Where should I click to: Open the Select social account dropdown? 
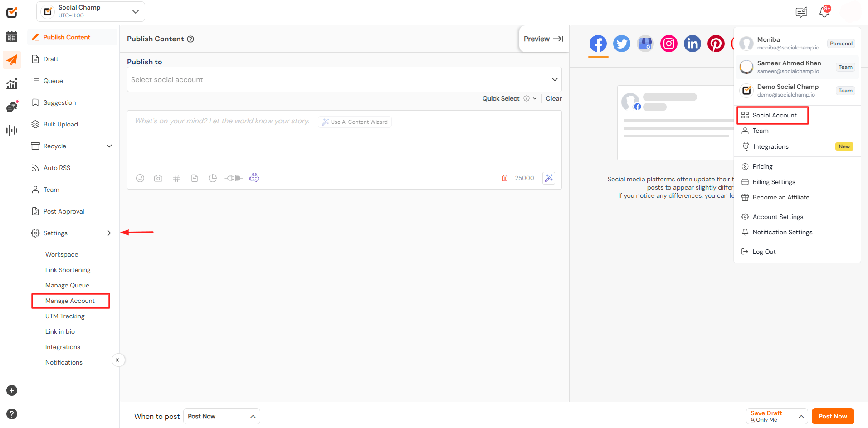pos(344,79)
